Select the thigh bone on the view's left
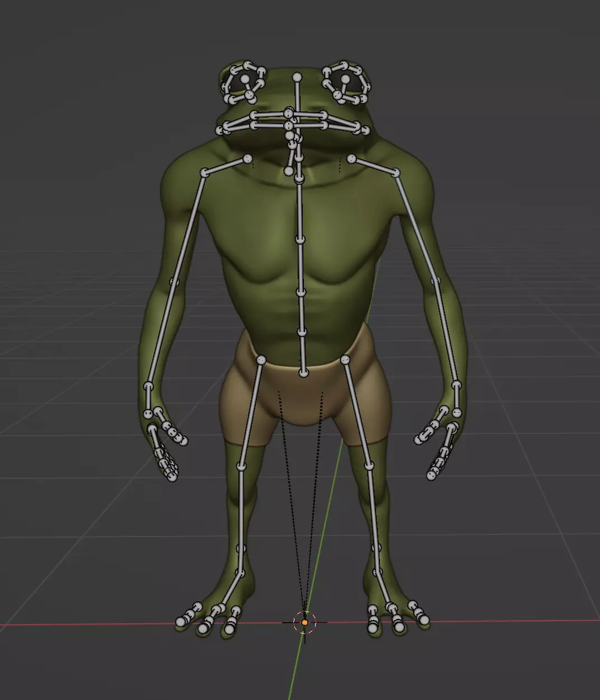 [251, 413]
